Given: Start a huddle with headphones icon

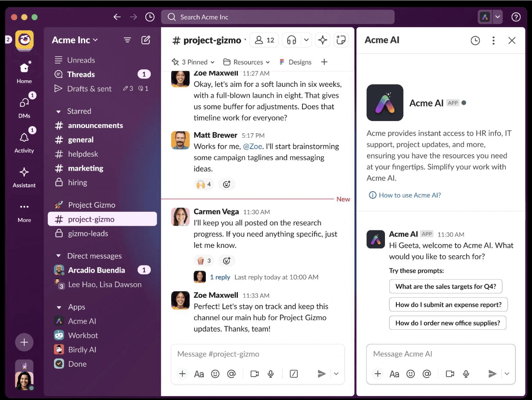Looking at the screenshot, I should pyautogui.click(x=291, y=40).
